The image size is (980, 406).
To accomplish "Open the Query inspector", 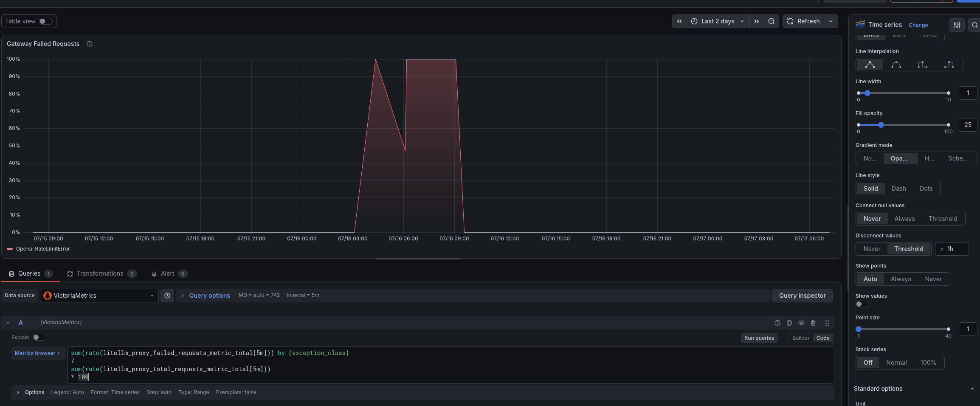I will (803, 296).
